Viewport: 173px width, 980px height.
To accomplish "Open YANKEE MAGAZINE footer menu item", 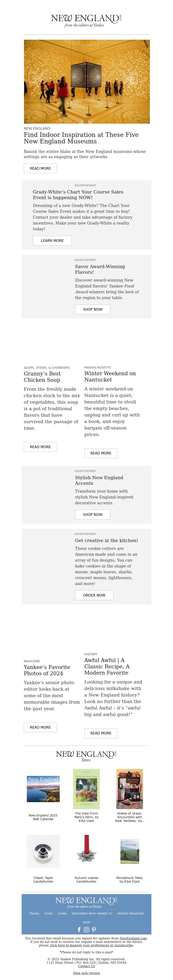I will click(131, 913).
